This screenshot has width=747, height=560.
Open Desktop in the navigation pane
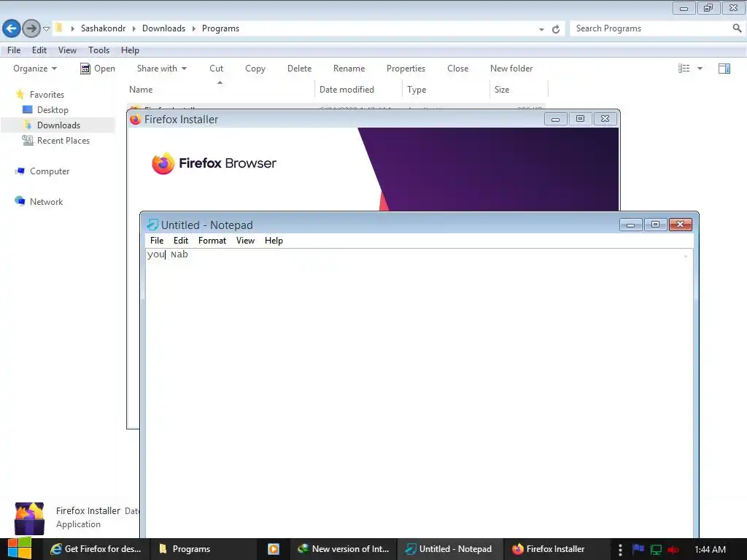[53, 110]
